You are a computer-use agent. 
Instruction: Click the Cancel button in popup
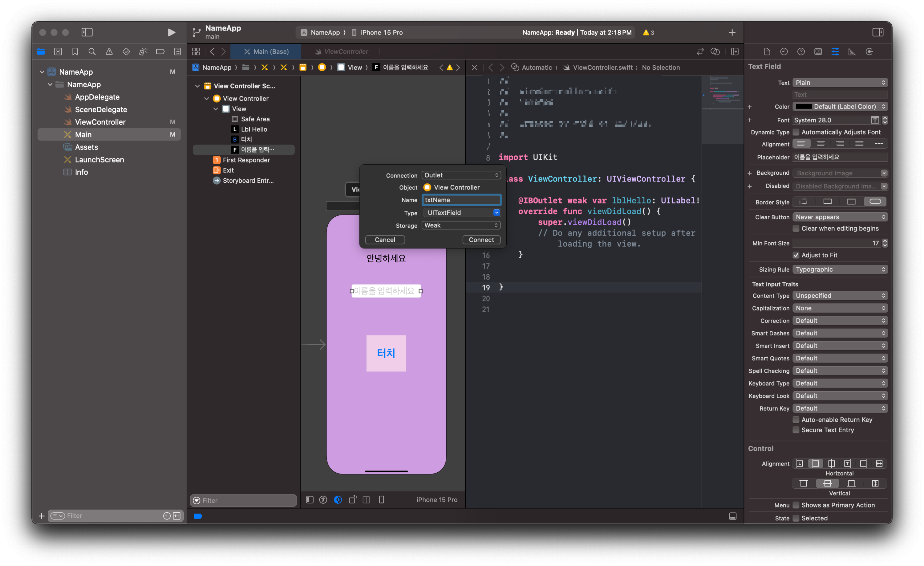pyautogui.click(x=385, y=240)
